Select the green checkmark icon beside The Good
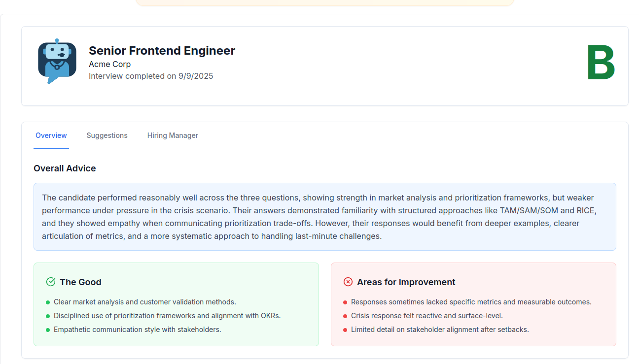Image resolution: width=639 pixels, height=364 pixels. (x=50, y=281)
